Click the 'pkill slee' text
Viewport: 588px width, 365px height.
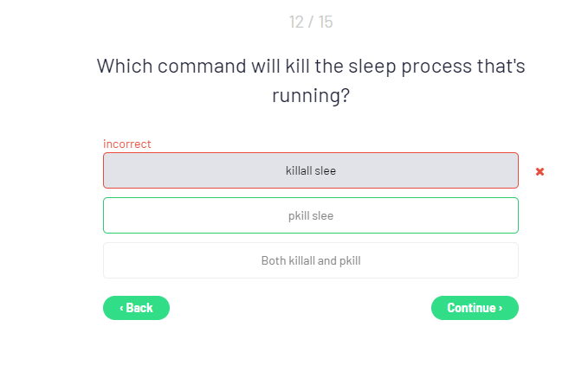[x=310, y=216]
